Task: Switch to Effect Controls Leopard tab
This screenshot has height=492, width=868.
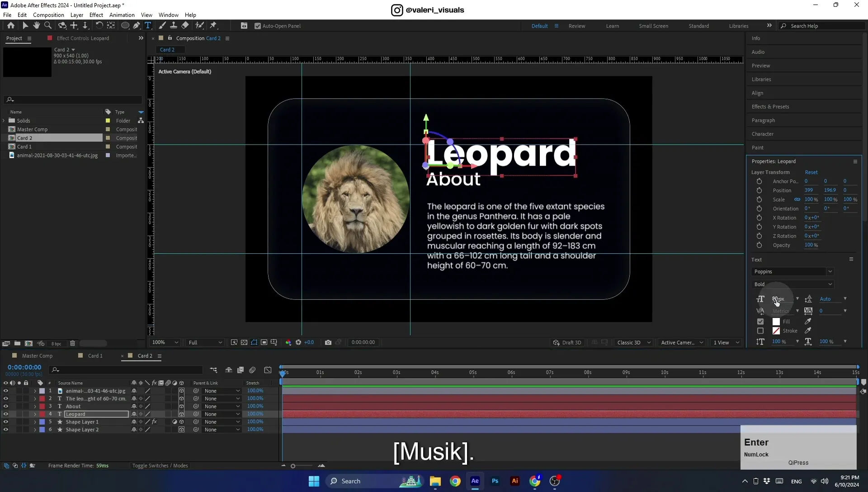Action: coord(83,38)
